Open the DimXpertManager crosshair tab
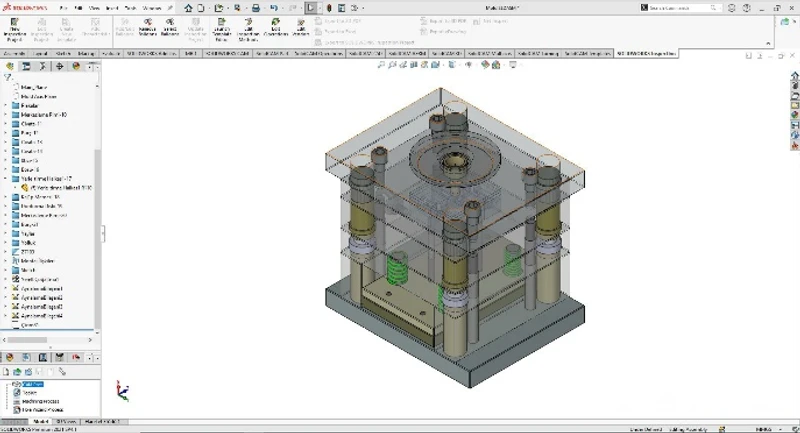 pyautogui.click(x=59, y=66)
